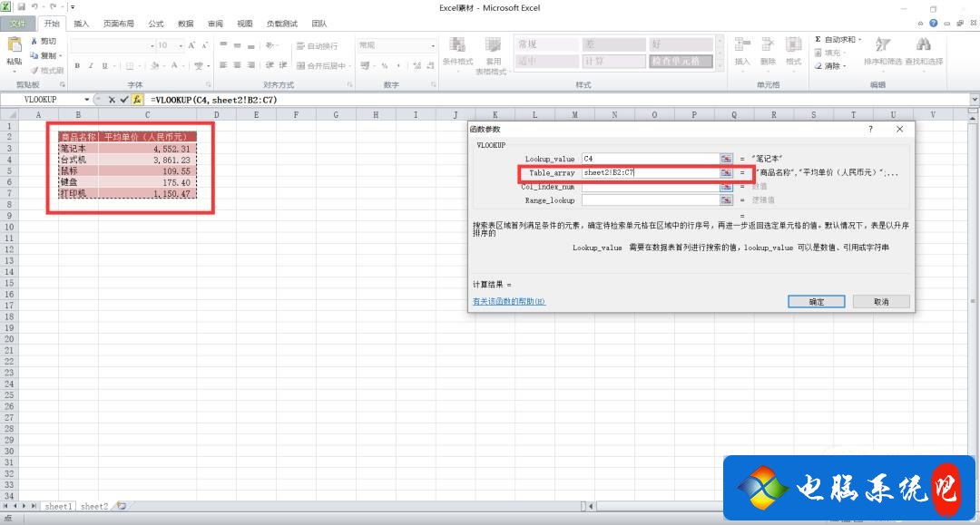The image size is (980, 525).
Task: Click the increase indent icon
Action: (x=283, y=65)
